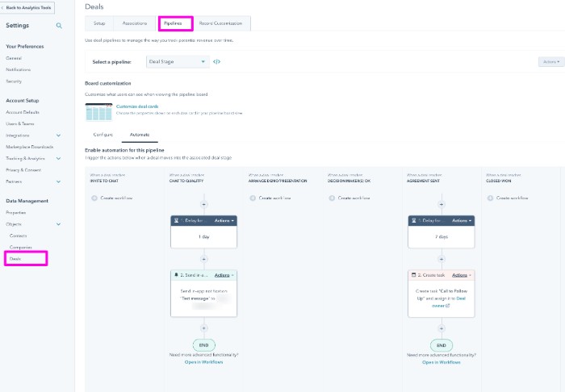Screen dimensions: 565x392
Task: Open Privacy & Consent settings
Action: coord(23,170)
